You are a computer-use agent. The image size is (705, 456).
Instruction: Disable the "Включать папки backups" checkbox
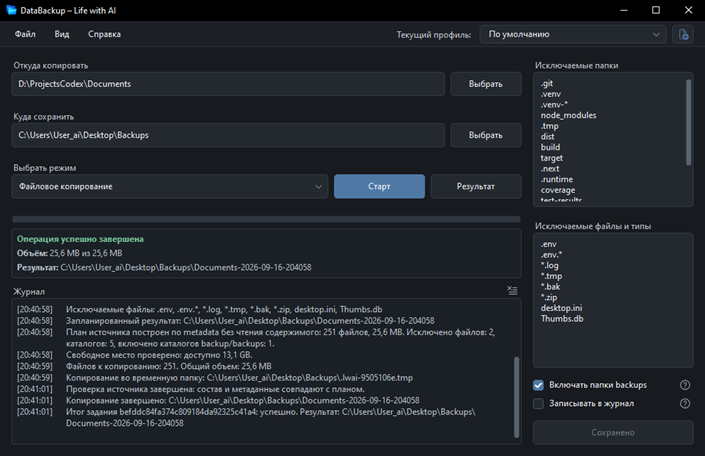(x=538, y=385)
